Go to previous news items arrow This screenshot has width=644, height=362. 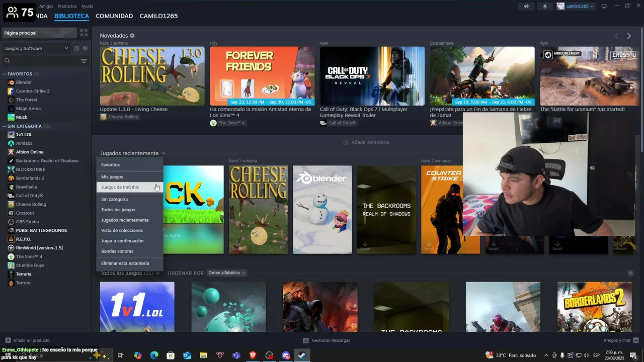[x=617, y=36]
